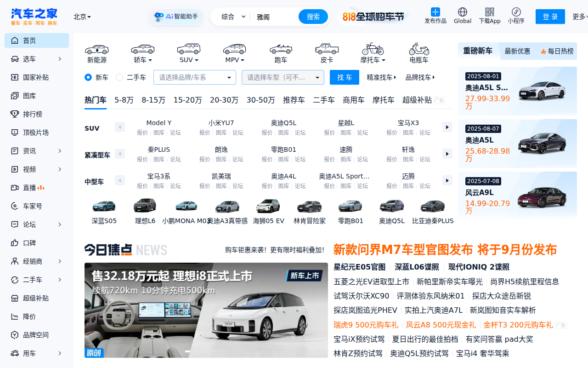Click 排行榜 trophy icon
The width and height of the screenshot is (588, 368).
click(15, 114)
